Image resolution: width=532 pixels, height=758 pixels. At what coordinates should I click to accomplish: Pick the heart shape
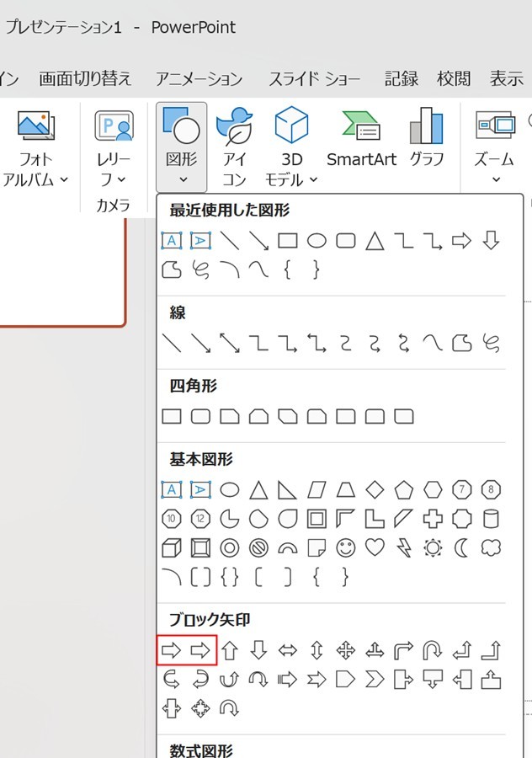pyautogui.click(x=375, y=547)
